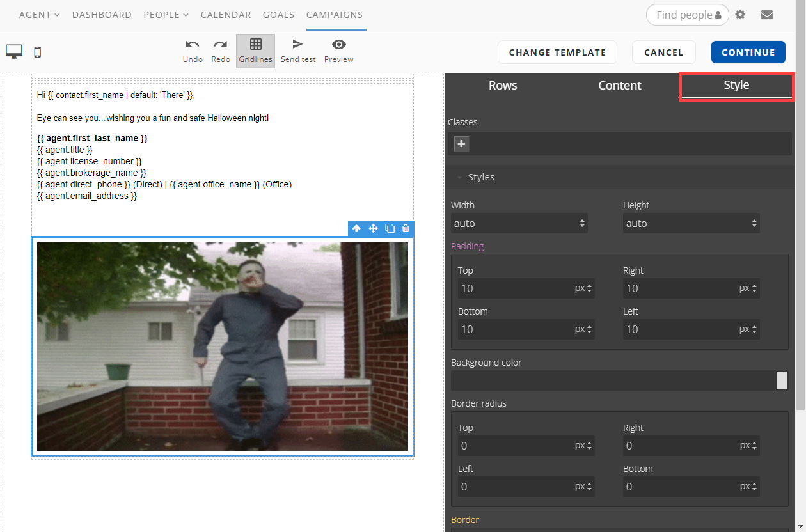Viewport: 806px width, 532px height.
Task: Open the Content tab
Action: pos(619,86)
